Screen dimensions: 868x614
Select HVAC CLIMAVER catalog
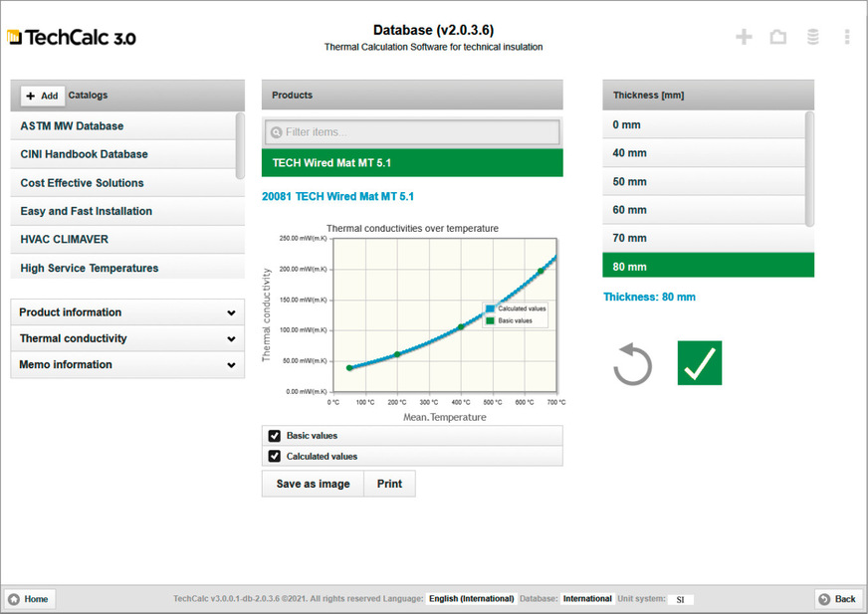[x=127, y=239]
